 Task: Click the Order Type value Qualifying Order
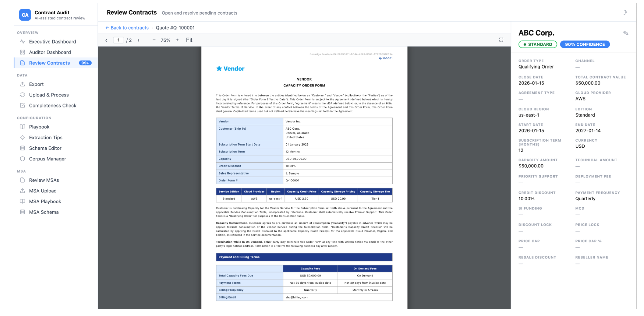coord(536,67)
